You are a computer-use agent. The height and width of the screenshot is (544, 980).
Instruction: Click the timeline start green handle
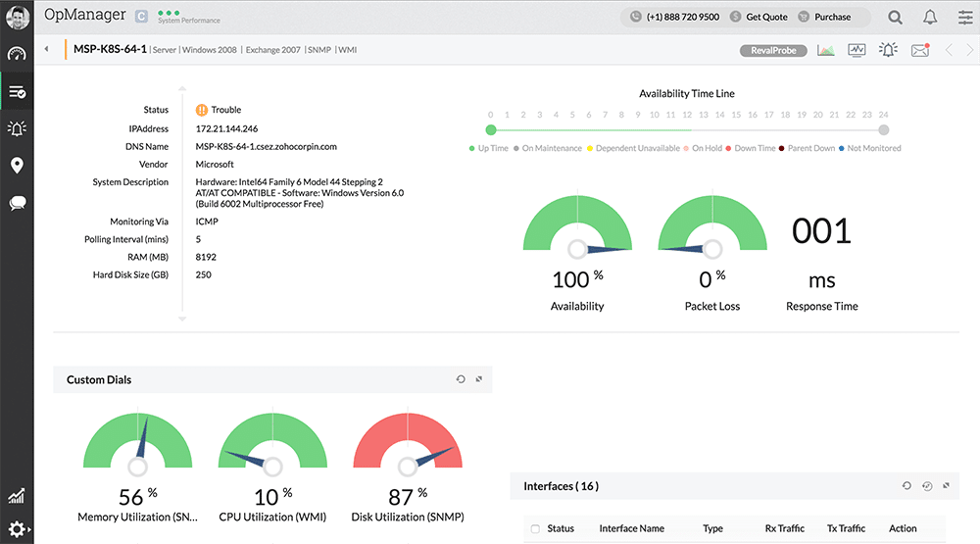click(491, 130)
